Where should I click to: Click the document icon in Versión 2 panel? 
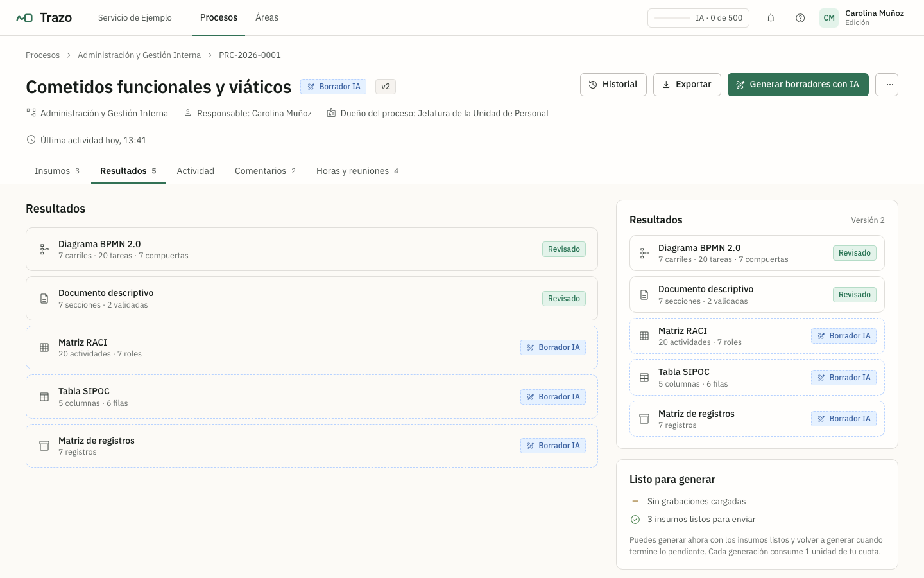[x=644, y=295]
